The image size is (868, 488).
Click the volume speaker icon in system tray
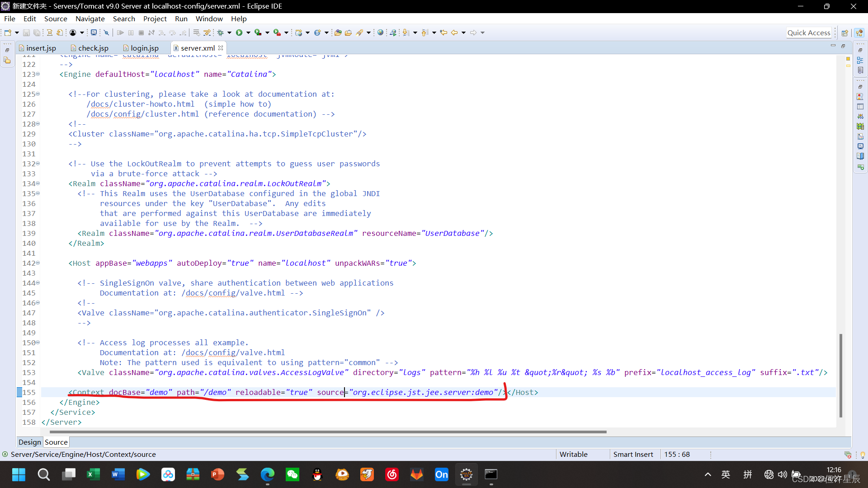coord(783,474)
